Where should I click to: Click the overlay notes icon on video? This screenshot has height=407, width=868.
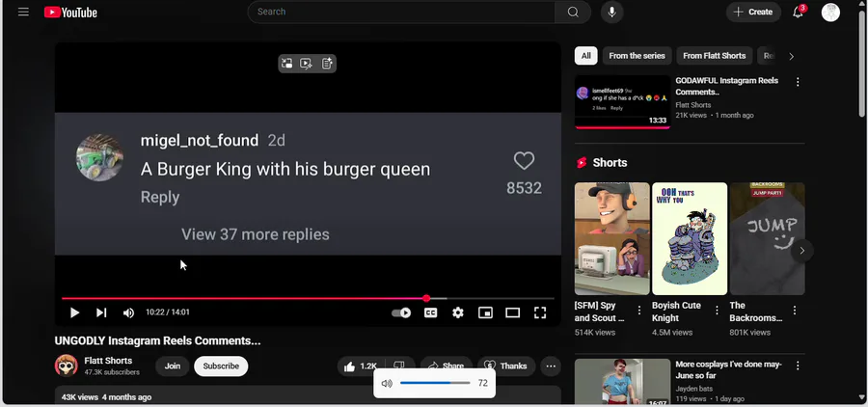coord(327,64)
